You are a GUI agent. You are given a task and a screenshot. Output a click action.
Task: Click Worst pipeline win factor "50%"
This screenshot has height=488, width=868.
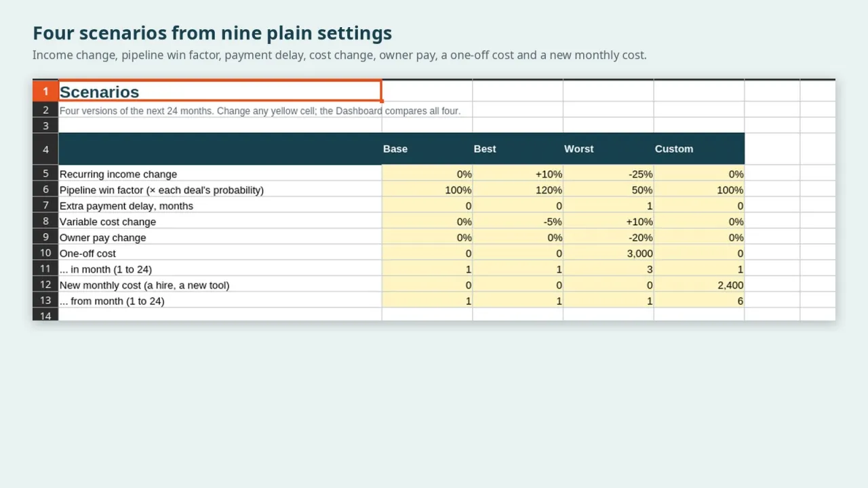point(608,190)
